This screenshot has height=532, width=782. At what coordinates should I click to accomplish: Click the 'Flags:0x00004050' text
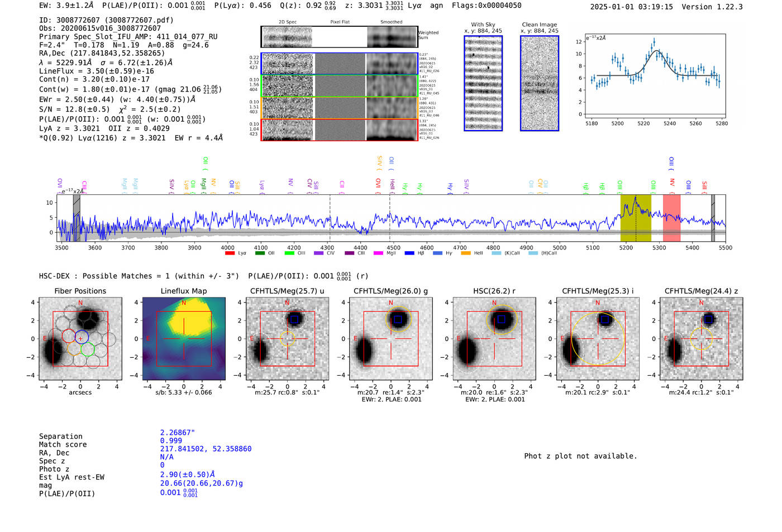(x=487, y=6)
